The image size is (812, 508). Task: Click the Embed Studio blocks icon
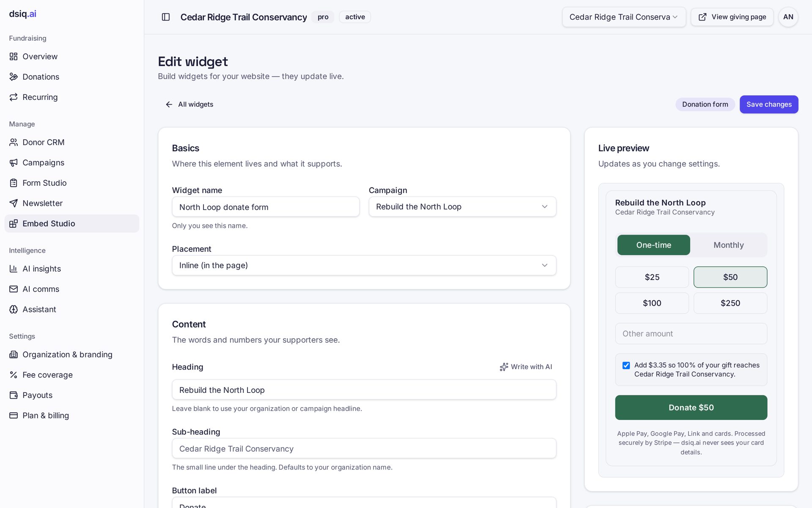[14, 224]
